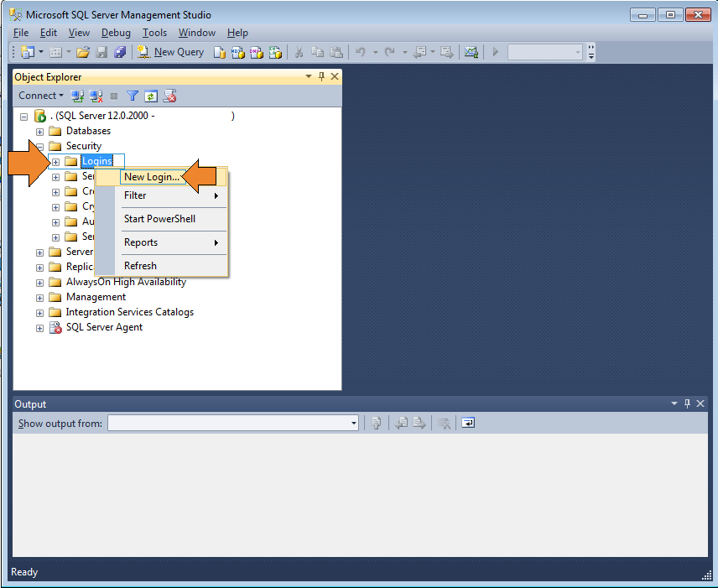Image resolution: width=718 pixels, height=588 pixels.
Task: Open the Connect dropdown
Action: (x=40, y=96)
